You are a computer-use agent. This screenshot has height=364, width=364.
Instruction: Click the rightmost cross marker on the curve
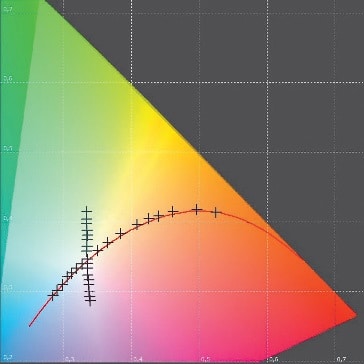[x=216, y=212]
